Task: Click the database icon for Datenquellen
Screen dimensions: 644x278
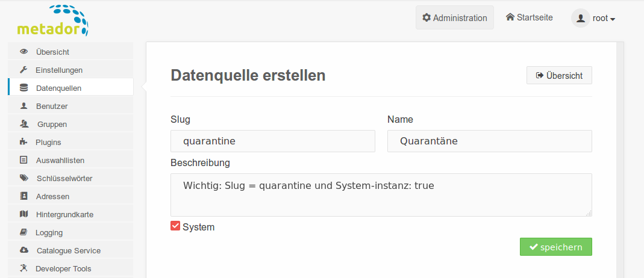Action: [24, 88]
